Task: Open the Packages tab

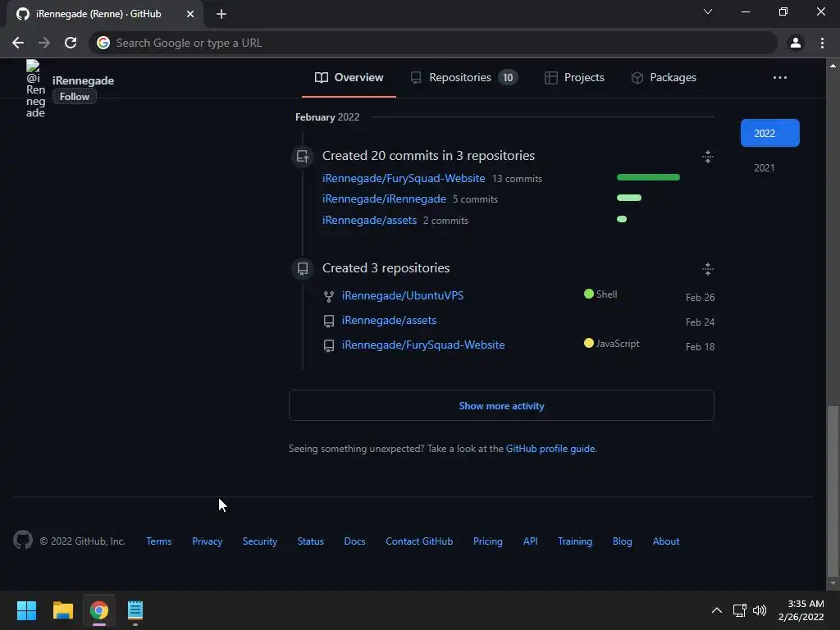Action: 664,78
